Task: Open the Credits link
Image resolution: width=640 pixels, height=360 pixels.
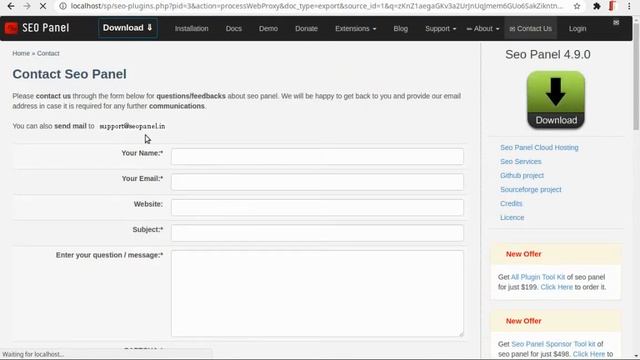Action: coord(511,203)
